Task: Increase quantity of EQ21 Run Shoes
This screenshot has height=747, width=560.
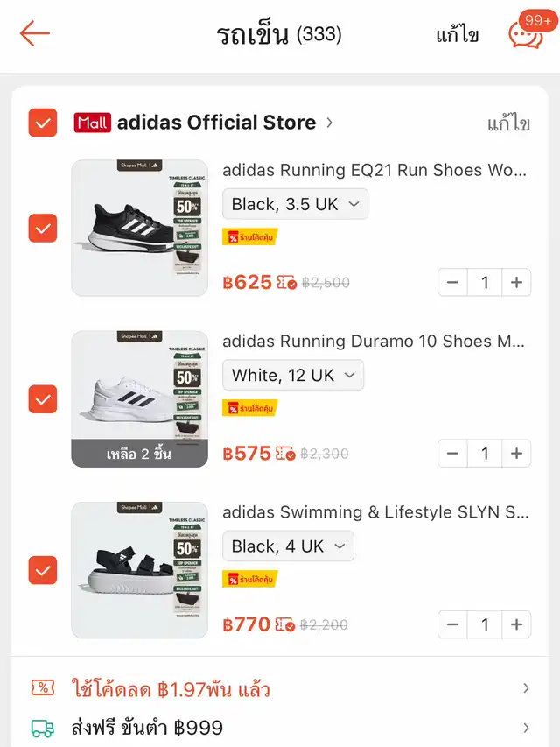Action: [x=516, y=283]
